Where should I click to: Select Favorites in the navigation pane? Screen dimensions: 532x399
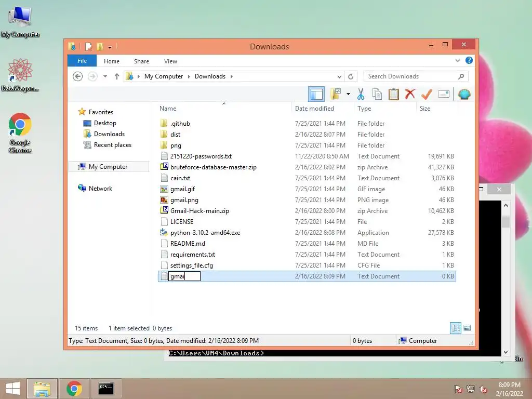pos(101,112)
